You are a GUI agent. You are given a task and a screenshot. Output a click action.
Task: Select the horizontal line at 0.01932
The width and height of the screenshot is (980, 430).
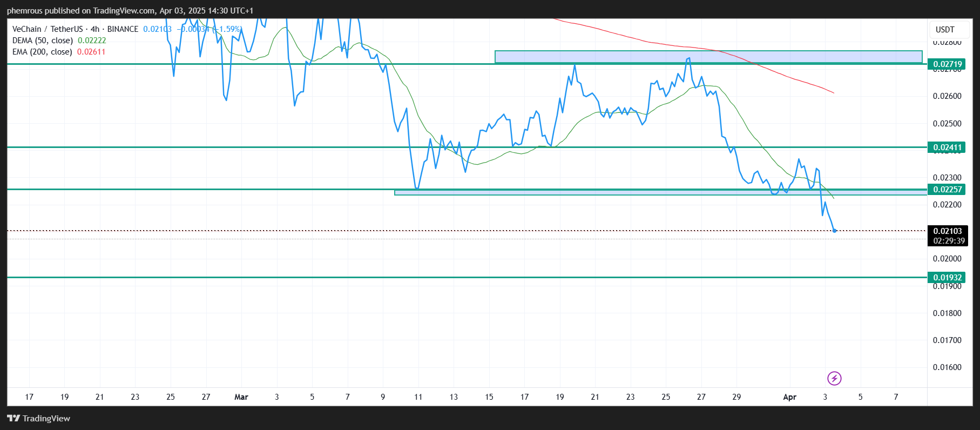tap(378, 278)
